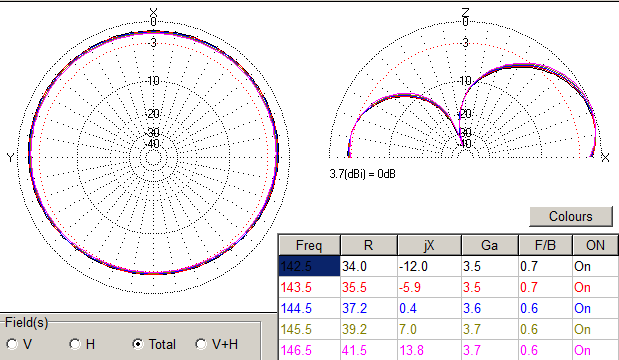Click the Ga column header
Viewport: 619px width, 360px height.
tap(490, 245)
